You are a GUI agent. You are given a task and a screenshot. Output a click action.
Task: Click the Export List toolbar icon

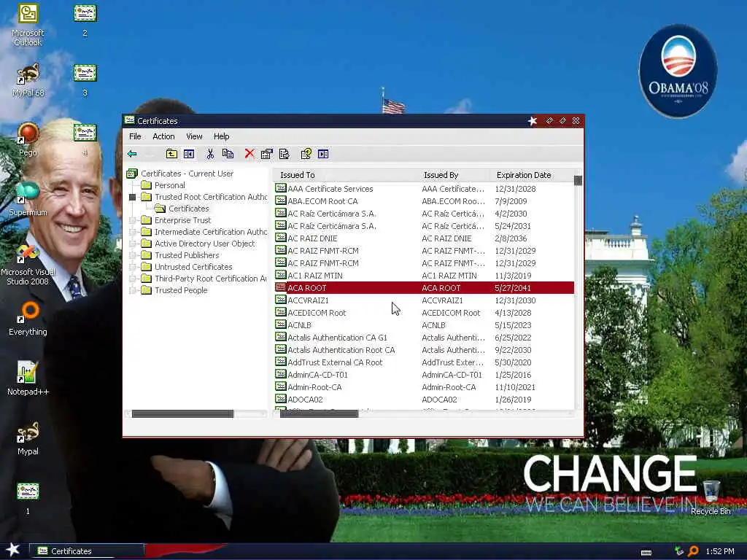[x=285, y=154]
